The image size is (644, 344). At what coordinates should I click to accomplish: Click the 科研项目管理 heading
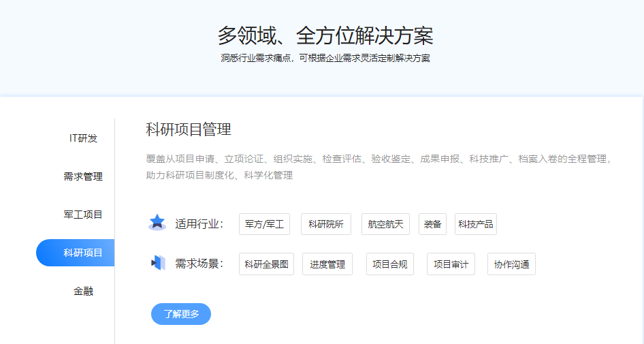pos(189,129)
